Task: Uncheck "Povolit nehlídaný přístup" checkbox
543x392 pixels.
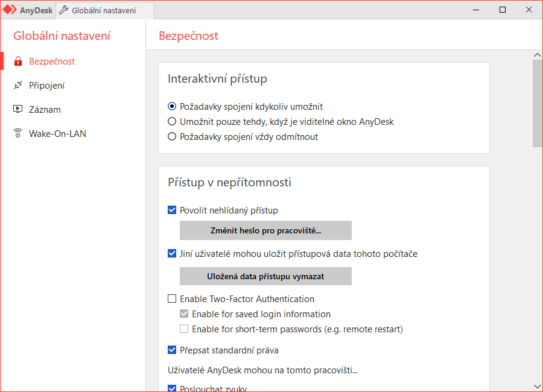Action: tap(172, 210)
